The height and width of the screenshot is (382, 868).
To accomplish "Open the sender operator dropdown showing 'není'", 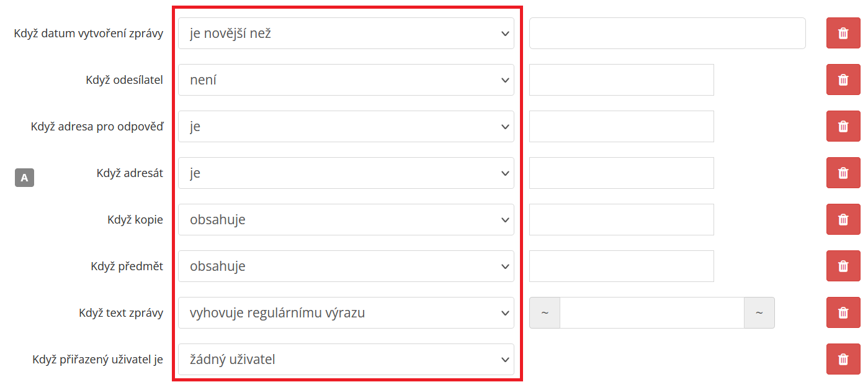I will (346, 80).
